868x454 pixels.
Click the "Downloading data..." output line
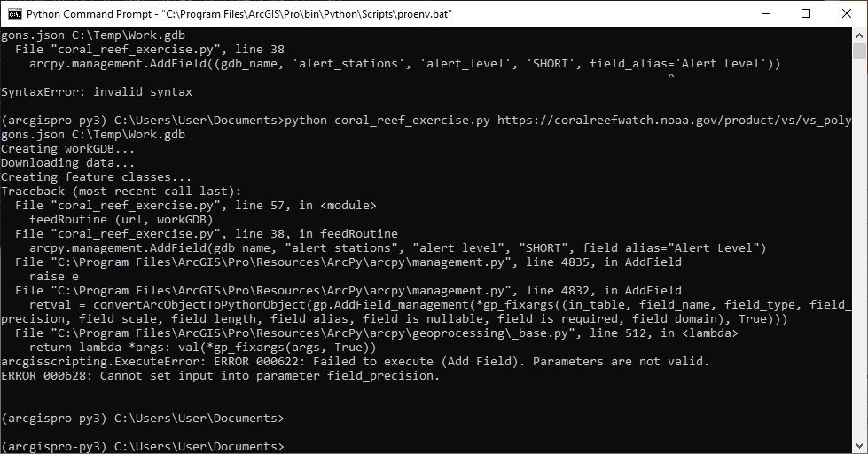[x=67, y=162]
